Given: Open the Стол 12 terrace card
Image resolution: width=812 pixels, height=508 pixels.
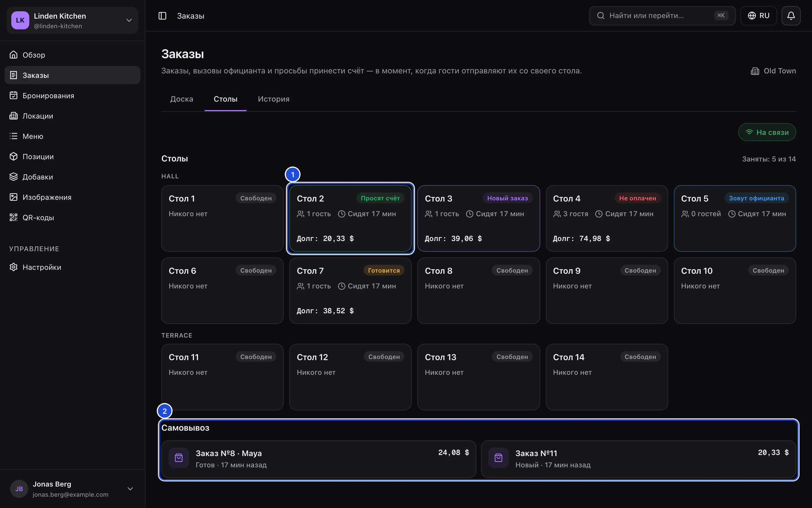Looking at the screenshot, I should click(350, 377).
